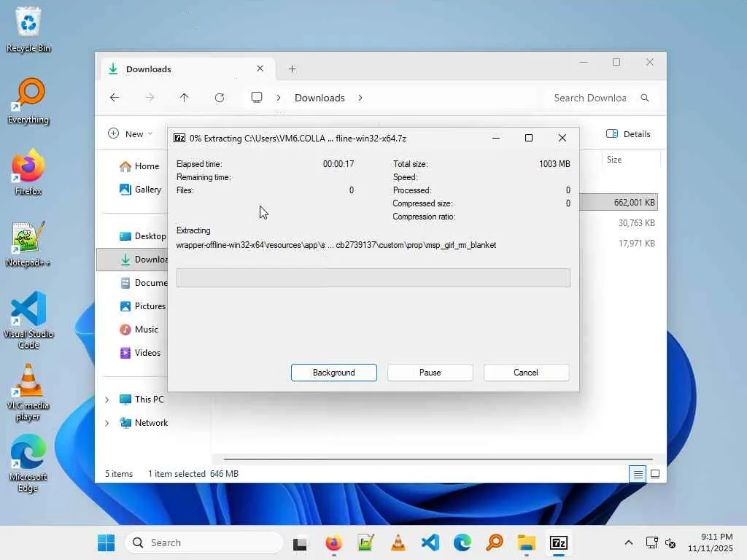
Task: Open Desktop in sidebar
Action: click(x=142, y=236)
